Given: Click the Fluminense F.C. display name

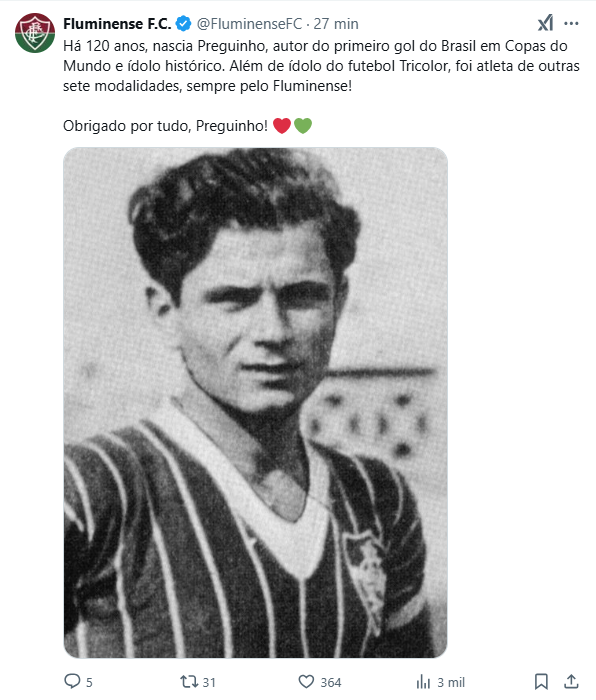Looking at the screenshot, I should point(117,24).
